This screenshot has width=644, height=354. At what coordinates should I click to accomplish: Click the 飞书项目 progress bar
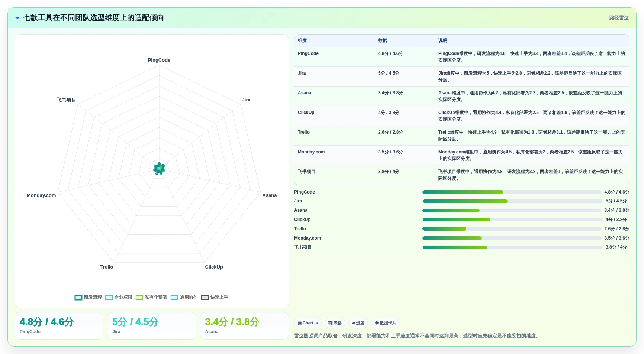(513, 247)
